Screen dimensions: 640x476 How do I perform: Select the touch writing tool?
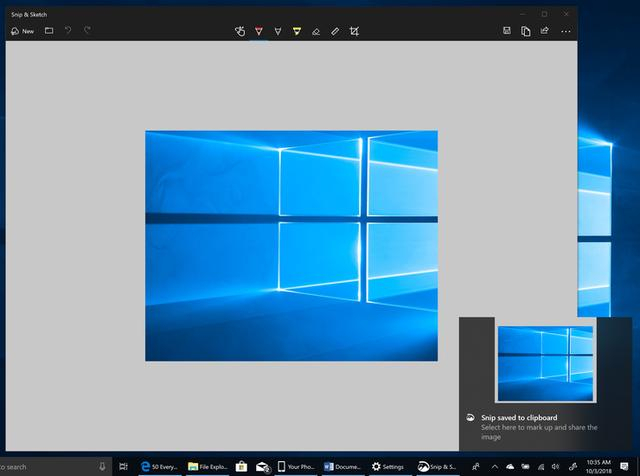tap(240, 31)
